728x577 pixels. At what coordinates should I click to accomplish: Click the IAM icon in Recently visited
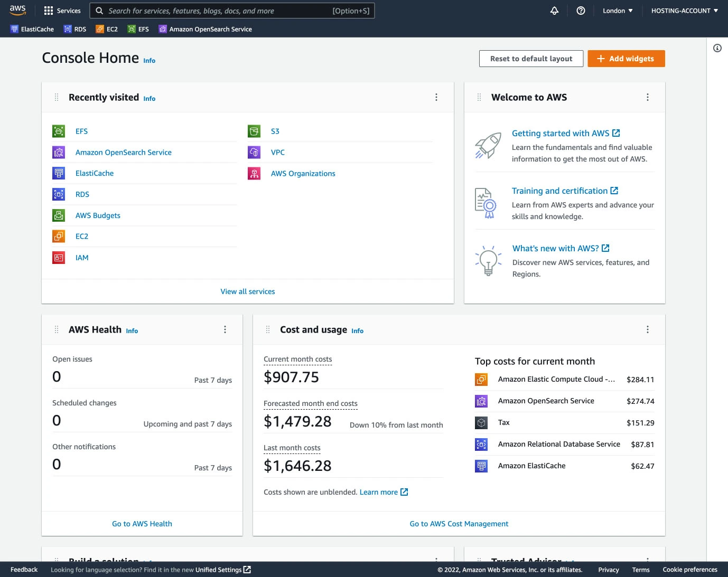point(59,258)
